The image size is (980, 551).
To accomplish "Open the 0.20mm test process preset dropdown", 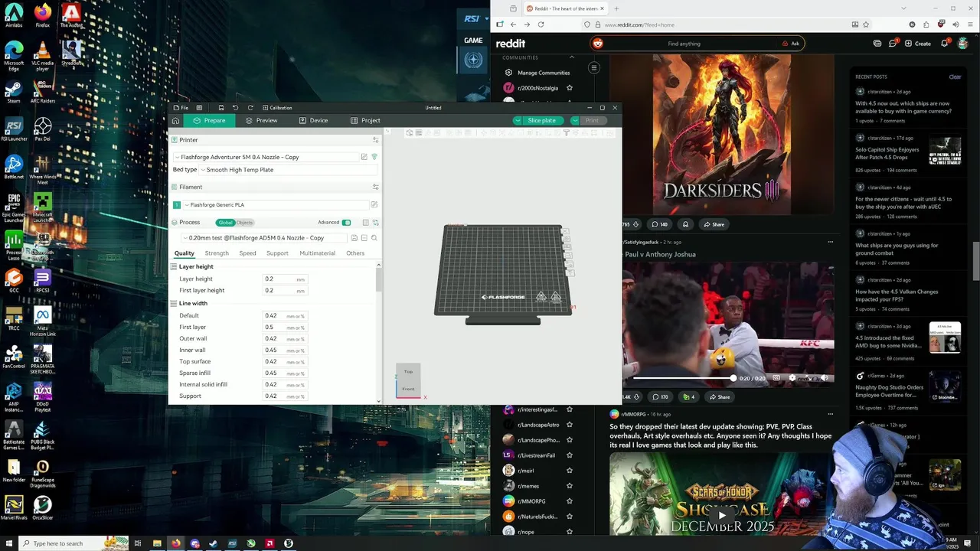I will [264, 238].
